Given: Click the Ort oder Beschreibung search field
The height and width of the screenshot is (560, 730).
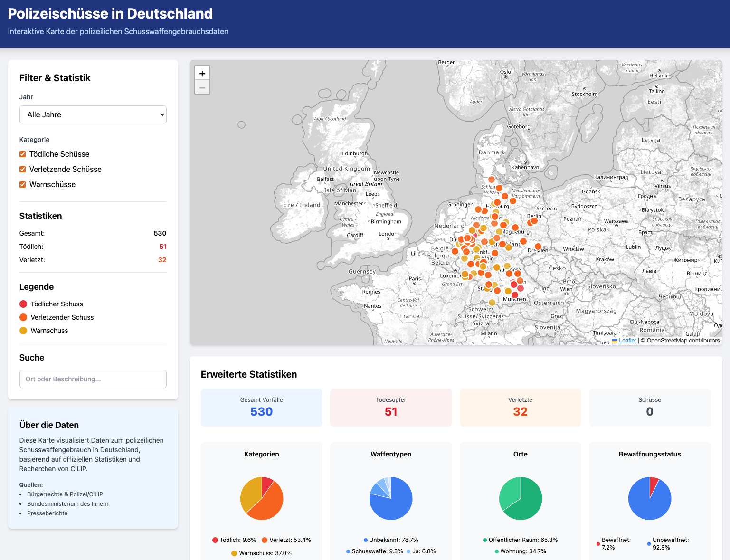Looking at the screenshot, I should point(93,379).
